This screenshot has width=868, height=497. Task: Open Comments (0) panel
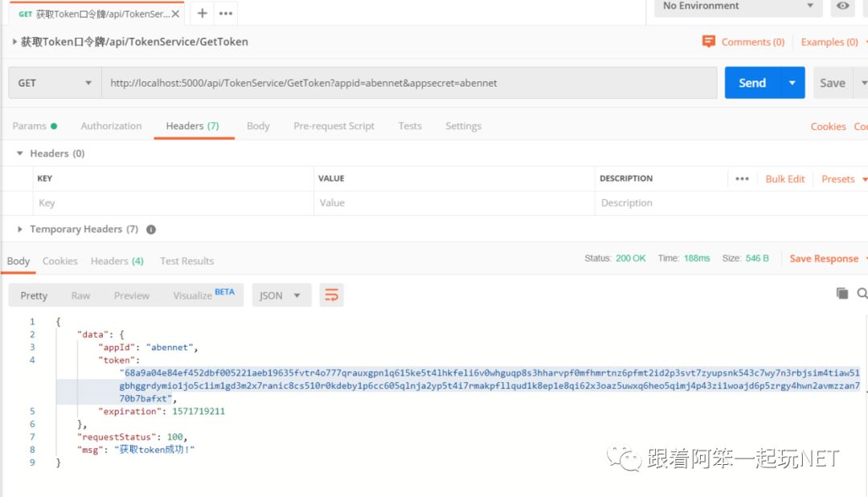752,42
